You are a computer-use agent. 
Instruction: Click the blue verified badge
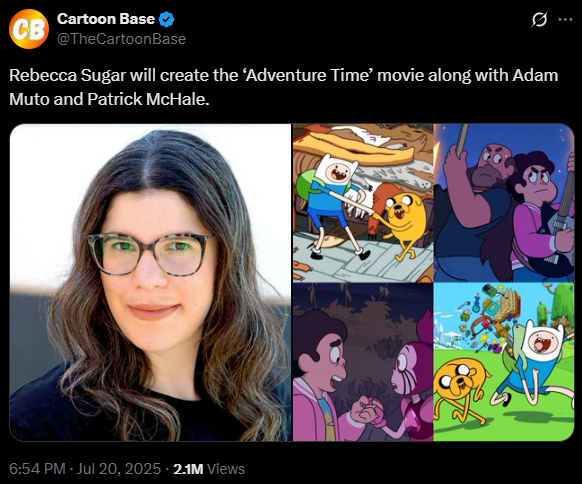pos(167,19)
